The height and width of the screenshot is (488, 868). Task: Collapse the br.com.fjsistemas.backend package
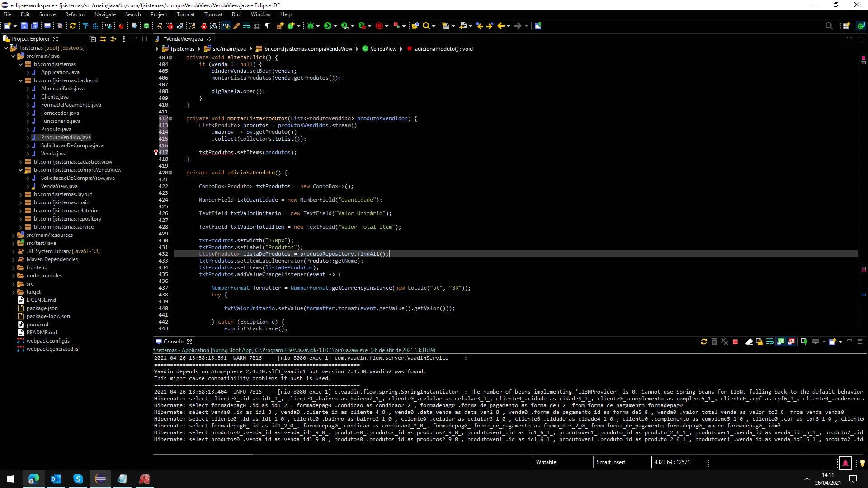[x=21, y=80]
